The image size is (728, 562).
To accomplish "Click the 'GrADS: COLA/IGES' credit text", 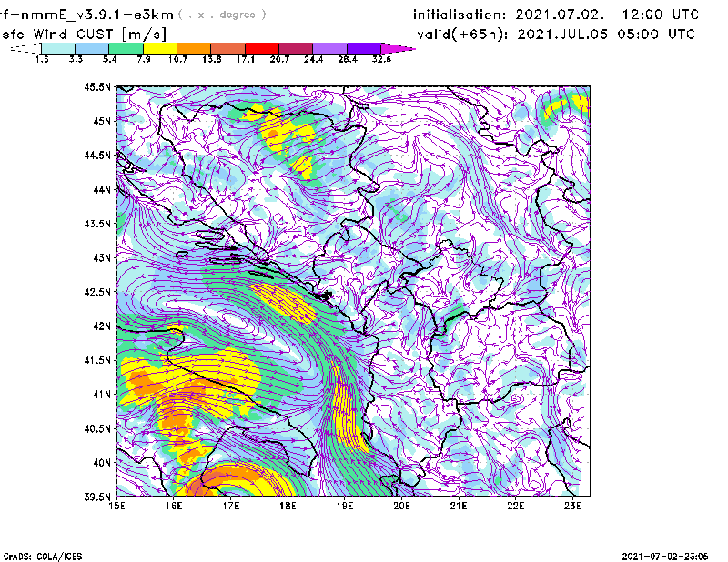I will [42, 557].
